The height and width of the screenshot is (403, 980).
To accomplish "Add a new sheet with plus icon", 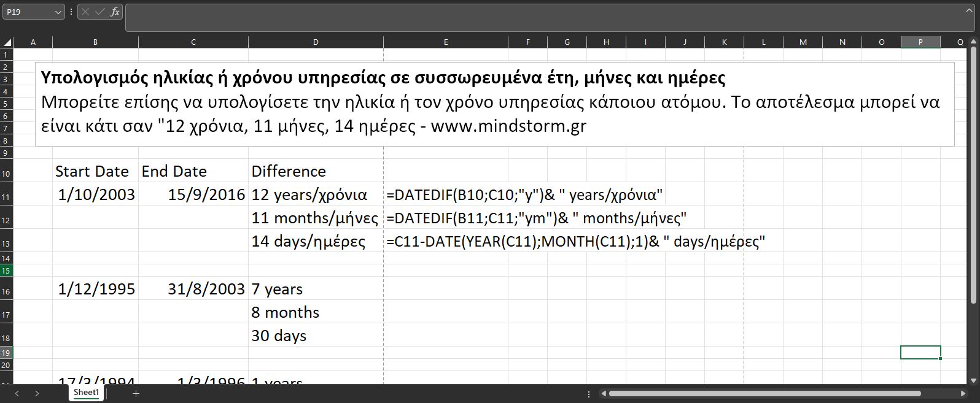I will [136, 393].
